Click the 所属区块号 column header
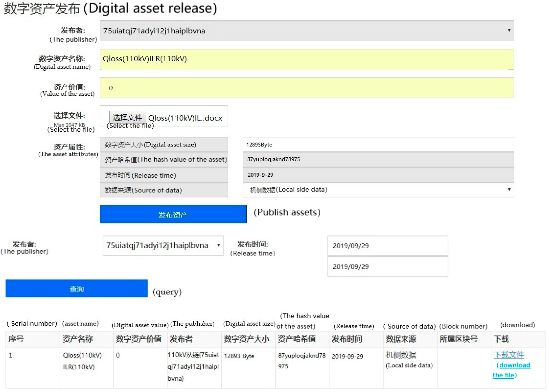The image size is (549, 392). [458, 339]
